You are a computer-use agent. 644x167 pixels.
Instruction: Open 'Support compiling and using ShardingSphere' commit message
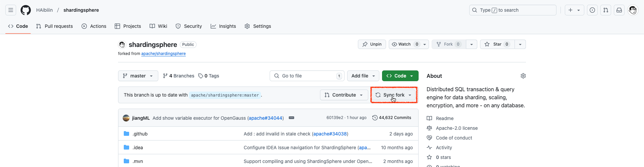(x=308, y=161)
